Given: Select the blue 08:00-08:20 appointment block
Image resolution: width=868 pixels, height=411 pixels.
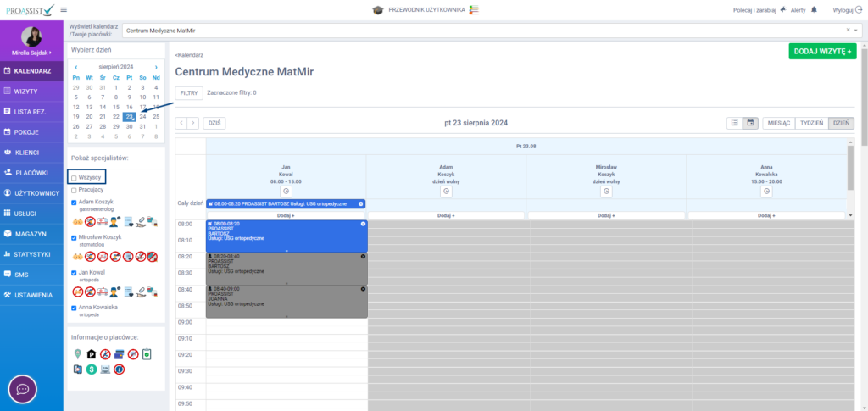Looking at the screenshot, I should [x=286, y=236].
